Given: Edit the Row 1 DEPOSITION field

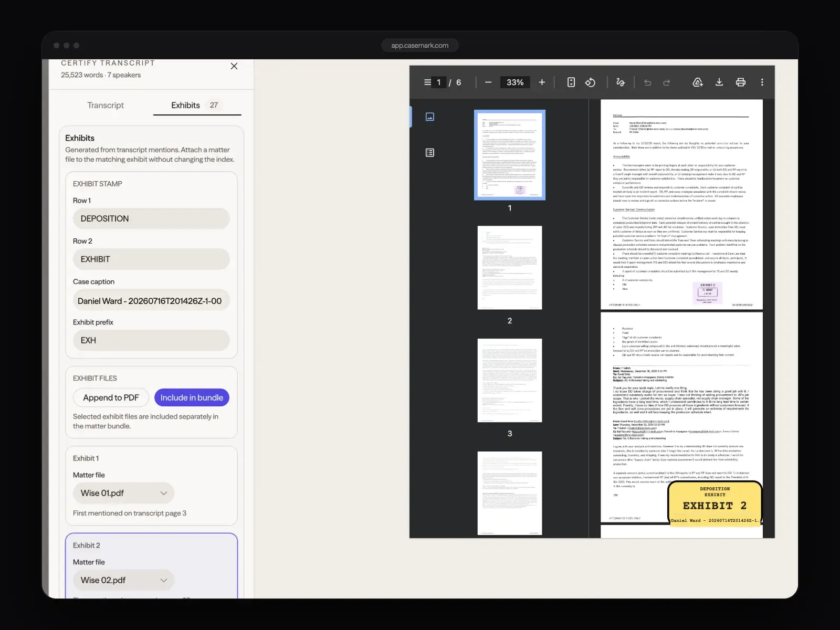Looking at the screenshot, I should (151, 218).
